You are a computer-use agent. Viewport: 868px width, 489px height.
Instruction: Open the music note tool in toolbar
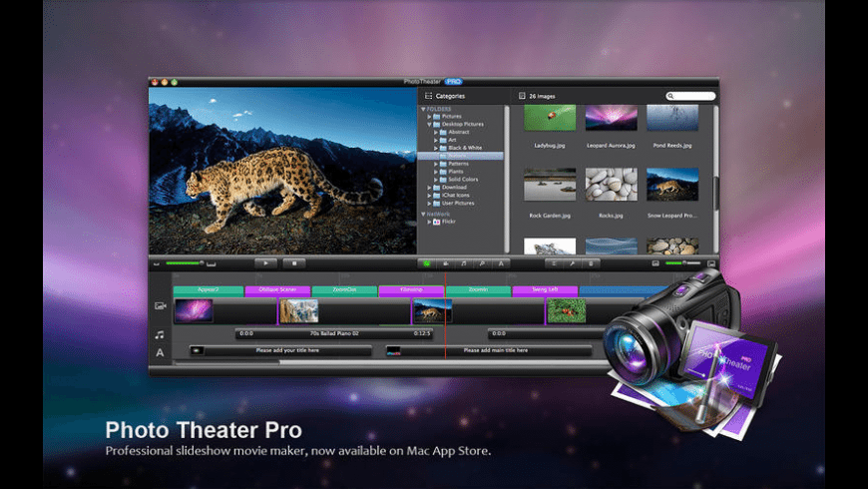click(x=464, y=263)
